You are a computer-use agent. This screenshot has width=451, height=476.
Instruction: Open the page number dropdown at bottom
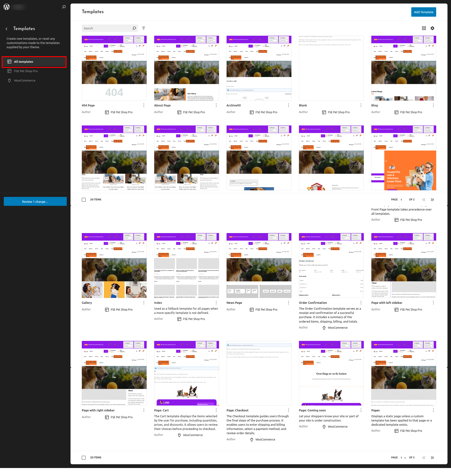[x=403, y=457]
